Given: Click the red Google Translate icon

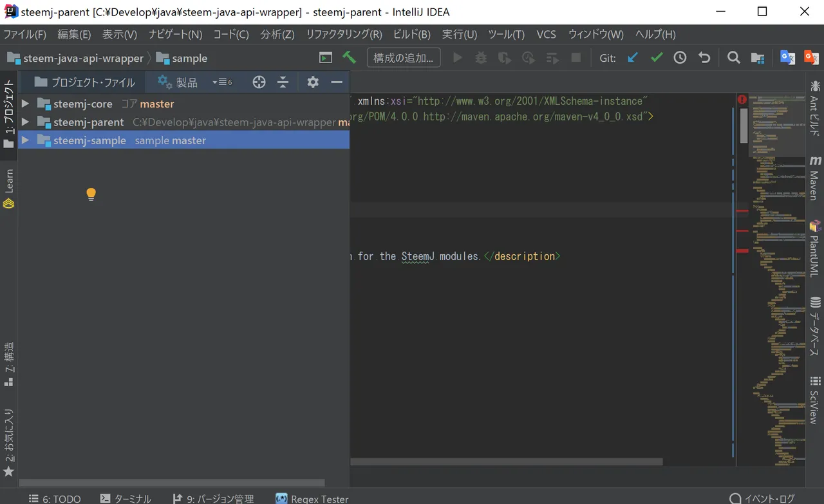Looking at the screenshot, I should 810,57.
